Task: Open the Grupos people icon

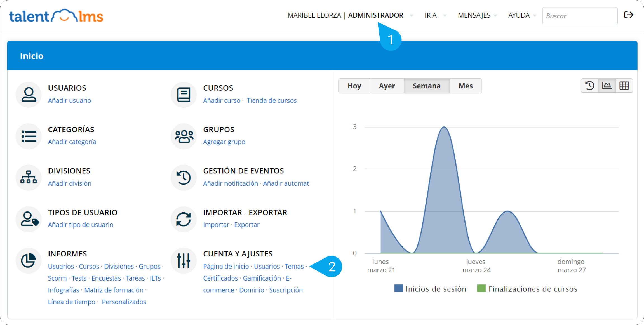Action: tap(184, 136)
